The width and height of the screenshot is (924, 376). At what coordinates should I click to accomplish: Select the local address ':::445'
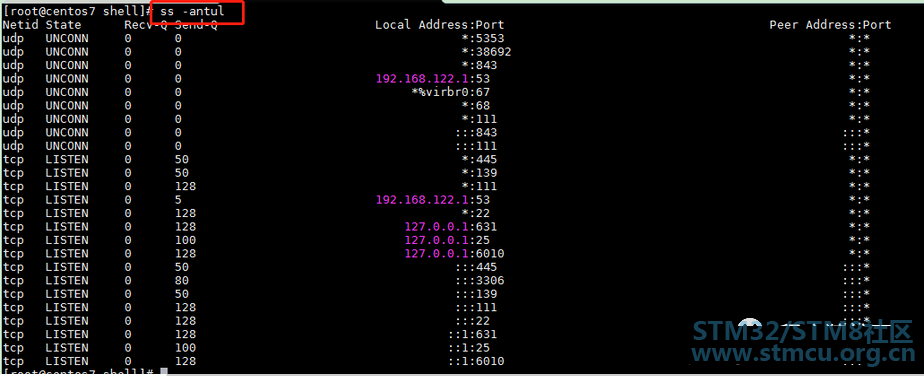point(476,267)
